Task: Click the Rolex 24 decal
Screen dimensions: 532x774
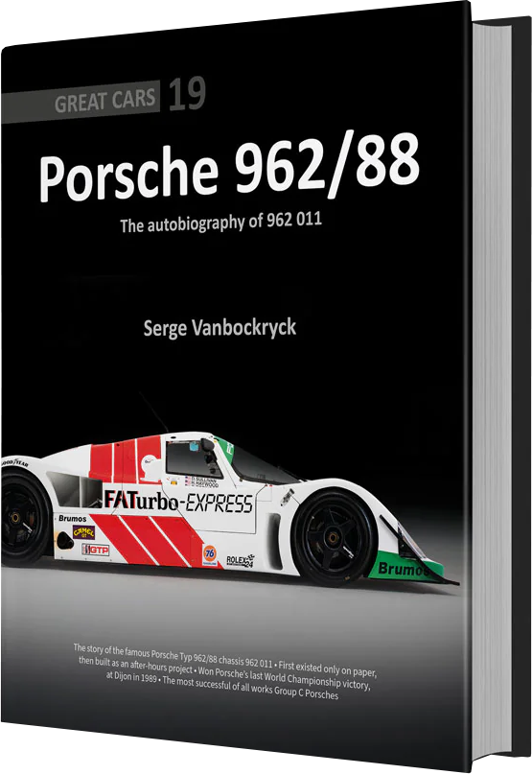Action: pyautogui.click(x=241, y=560)
